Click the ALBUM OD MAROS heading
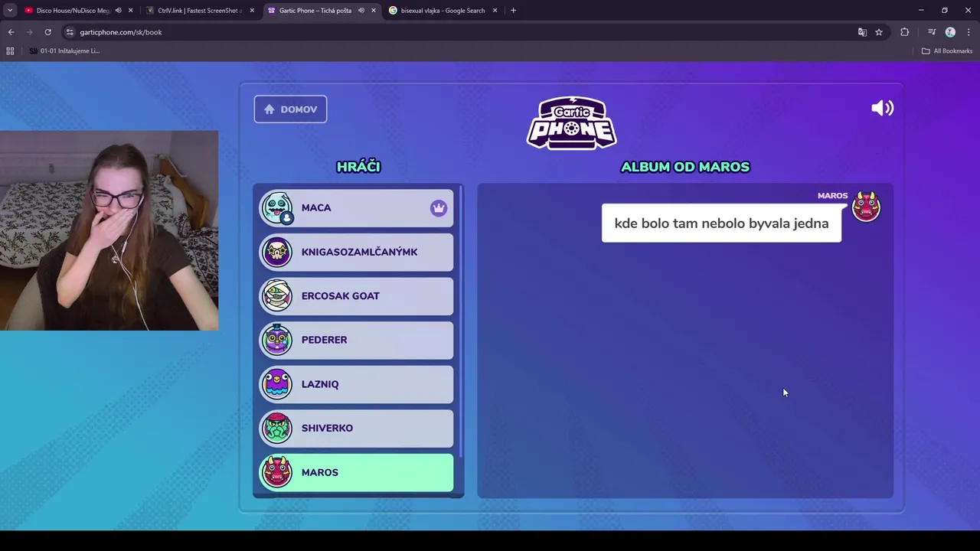 pyautogui.click(x=685, y=167)
